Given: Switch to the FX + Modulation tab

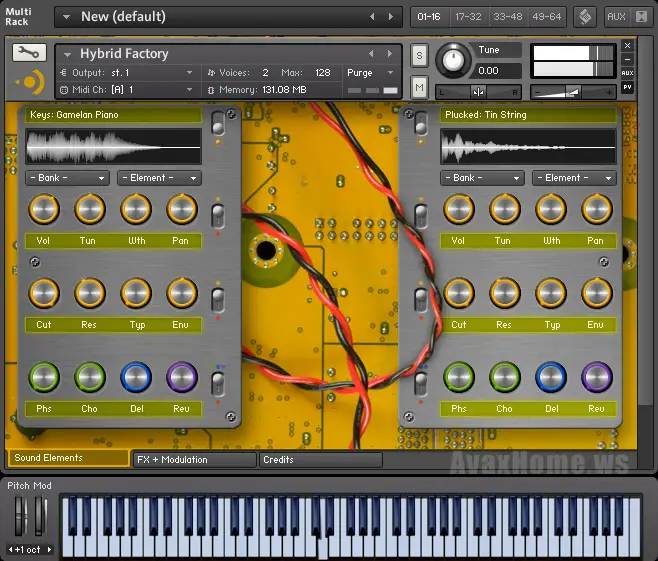Looking at the screenshot, I should (x=194, y=460).
